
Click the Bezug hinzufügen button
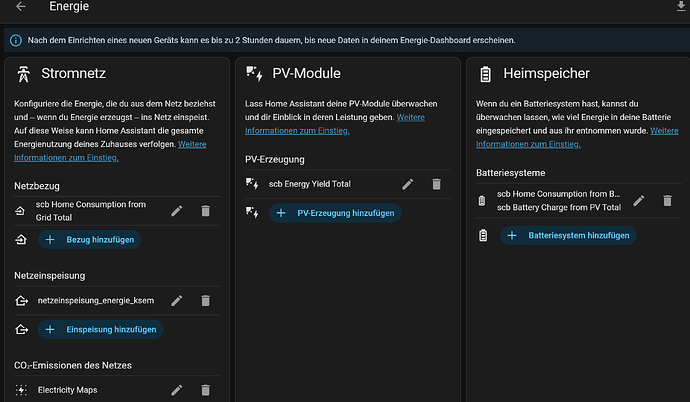click(x=89, y=240)
